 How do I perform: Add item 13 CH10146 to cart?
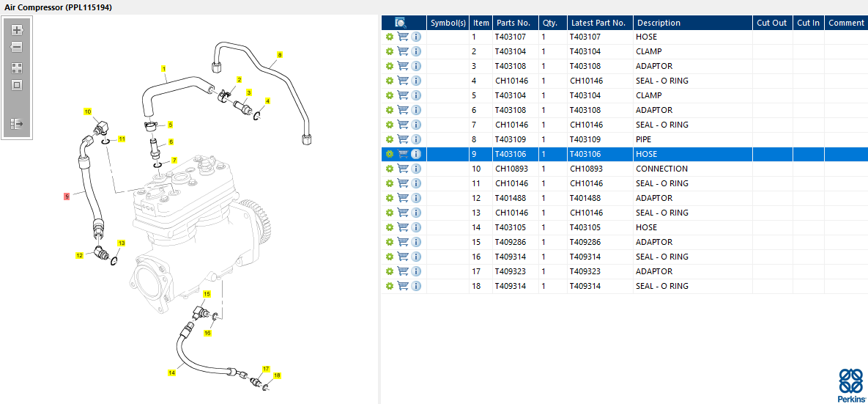[403, 213]
